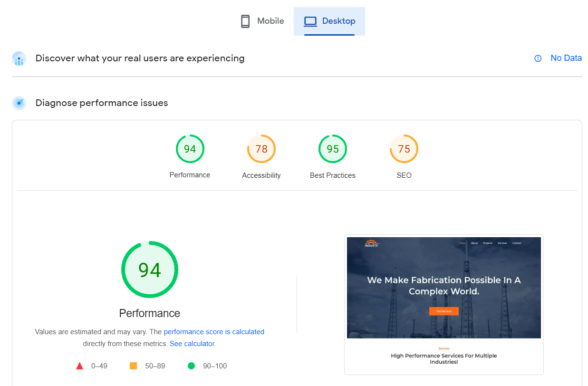The width and height of the screenshot is (588, 386).
Task: Click the small circular Performance 94 score indicator
Action: [x=190, y=149]
